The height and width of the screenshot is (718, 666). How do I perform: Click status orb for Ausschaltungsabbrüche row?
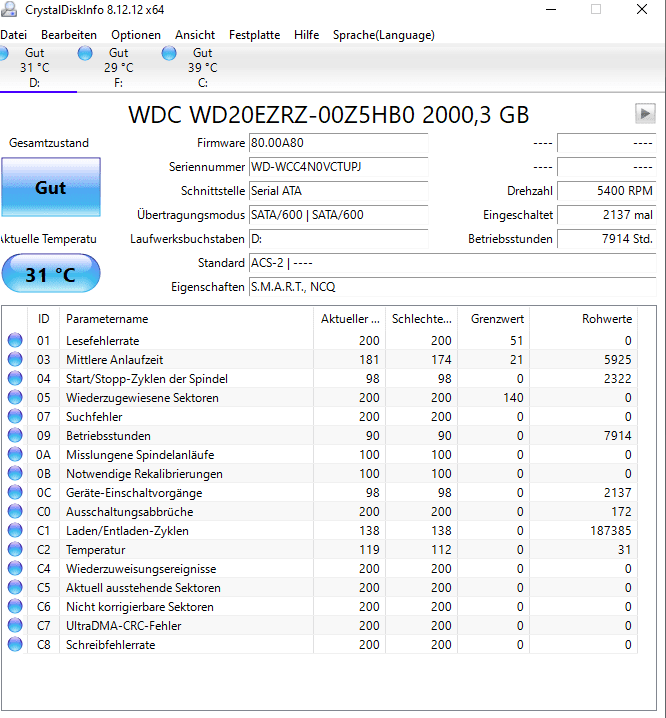[15, 511]
